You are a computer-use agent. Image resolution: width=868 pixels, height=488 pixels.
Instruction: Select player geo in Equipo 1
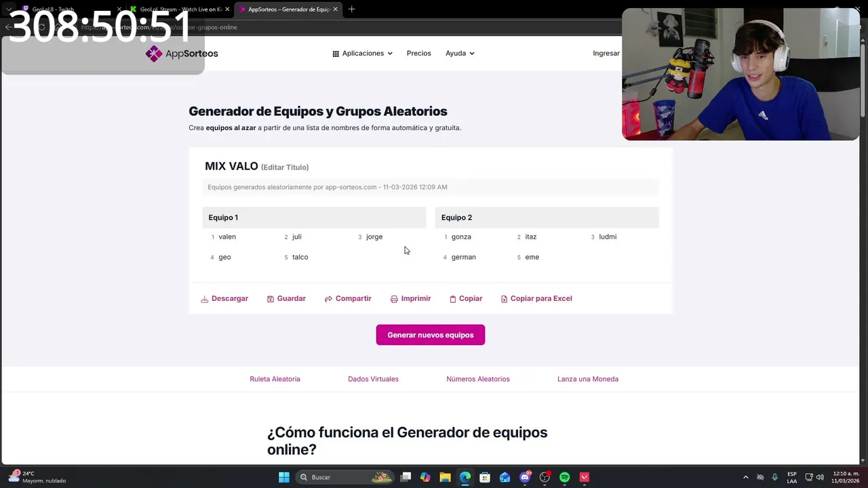(224, 257)
